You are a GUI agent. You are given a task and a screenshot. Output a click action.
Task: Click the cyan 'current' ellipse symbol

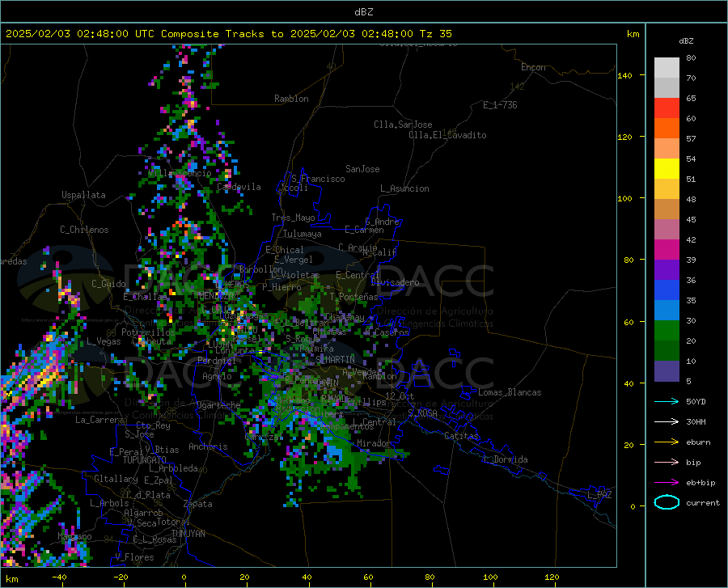(667, 502)
